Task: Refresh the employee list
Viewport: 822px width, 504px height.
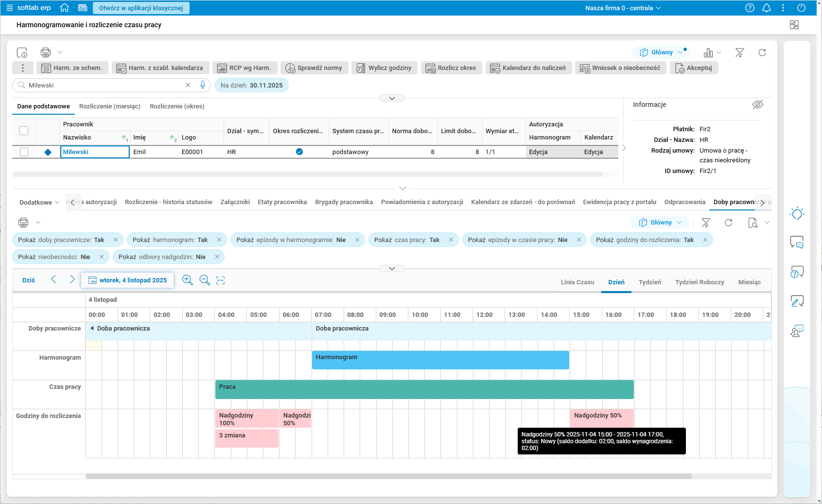Action: pyautogui.click(x=762, y=52)
